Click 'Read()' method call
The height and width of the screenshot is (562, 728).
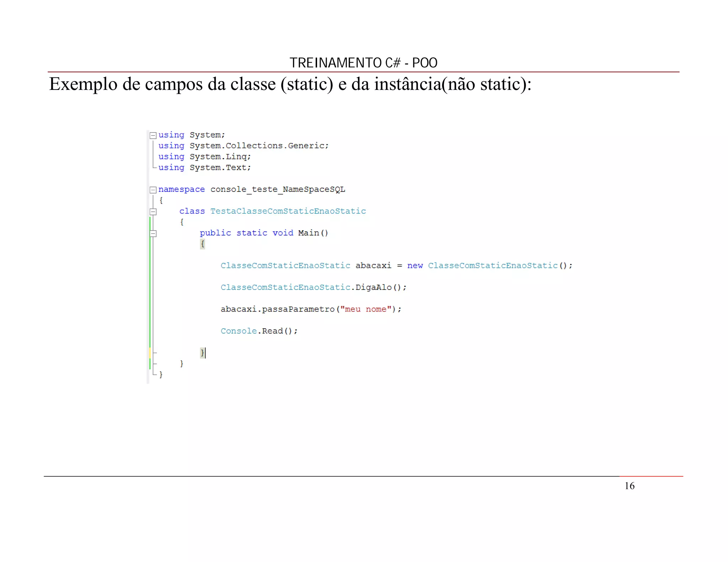click(277, 331)
